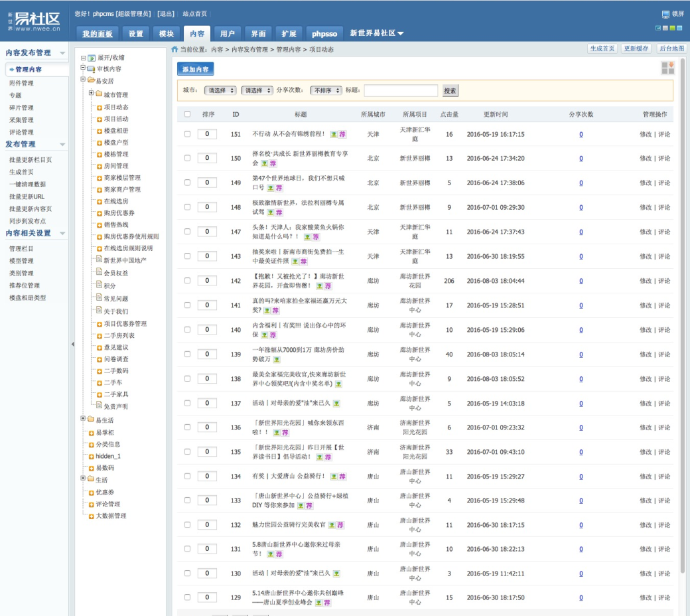Open the 分享次数 不排序 dropdown
The width and height of the screenshot is (690, 616).
click(x=326, y=91)
